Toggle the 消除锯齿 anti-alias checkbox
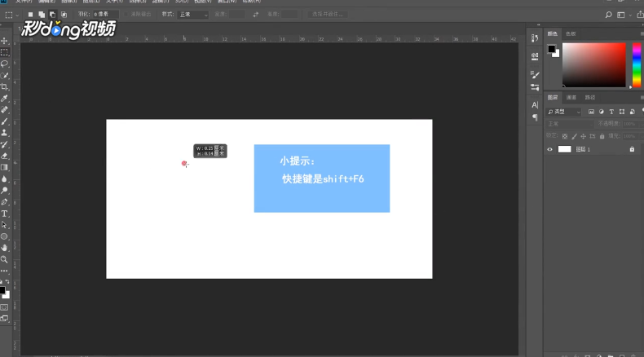The image size is (644, 357). (x=126, y=15)
